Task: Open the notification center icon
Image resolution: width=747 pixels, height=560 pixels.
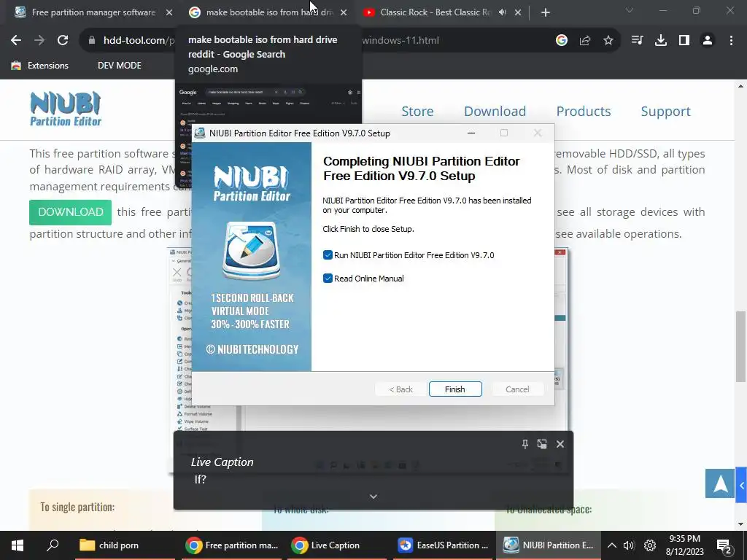Action: click(x=724, y=545)
